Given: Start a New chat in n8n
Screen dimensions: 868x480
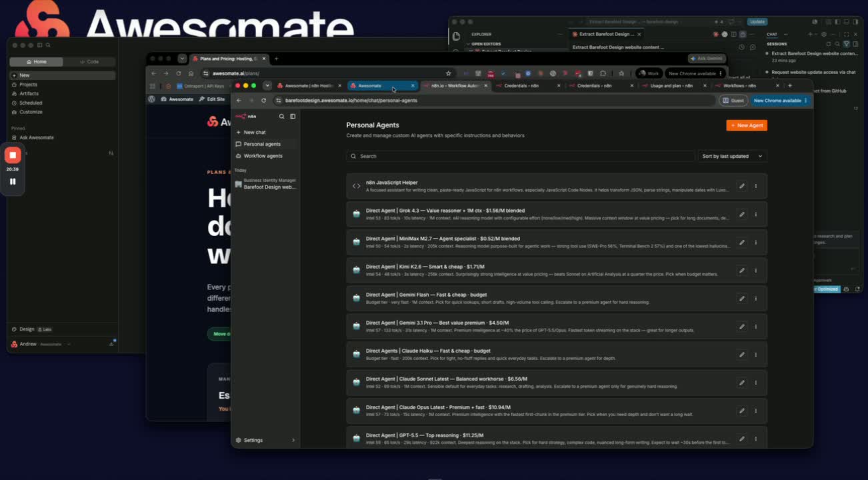Looking at the screenshot, I should pos(265,132).
